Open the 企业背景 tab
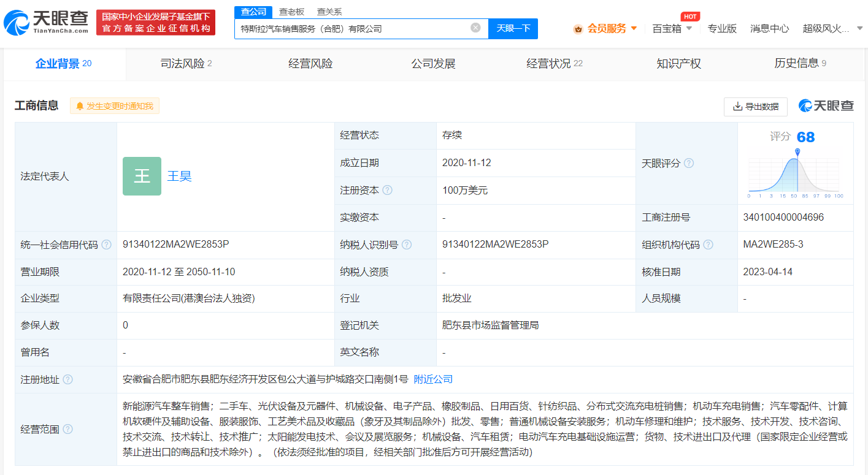868x475 pixels. 64,63
